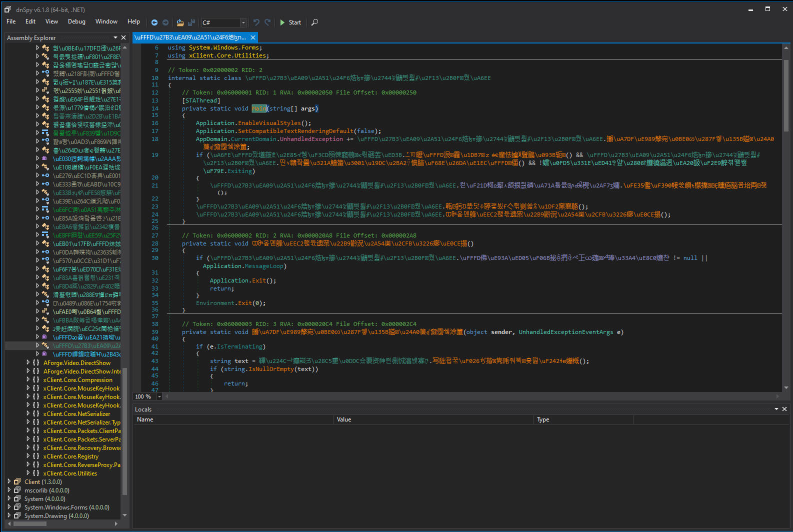793x532 pixels.
Task: Expand the xClient.Core.Compression namespace
Action: 28,379
